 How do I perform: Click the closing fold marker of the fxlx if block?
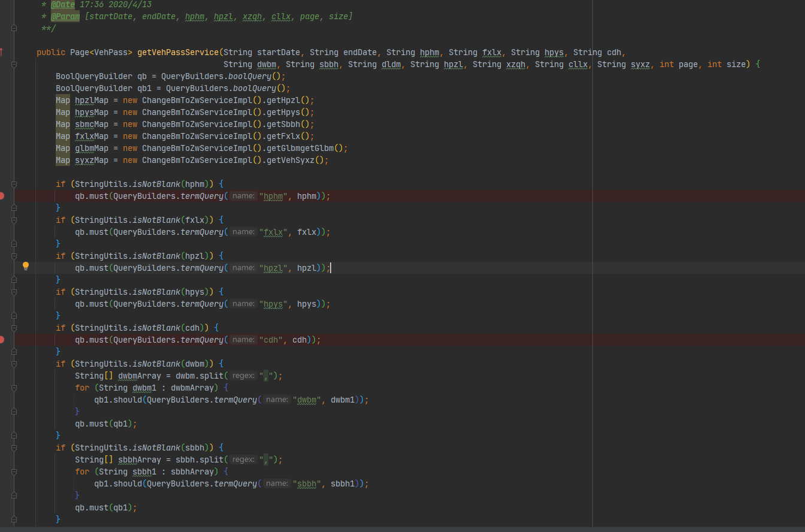click(14, 244)
